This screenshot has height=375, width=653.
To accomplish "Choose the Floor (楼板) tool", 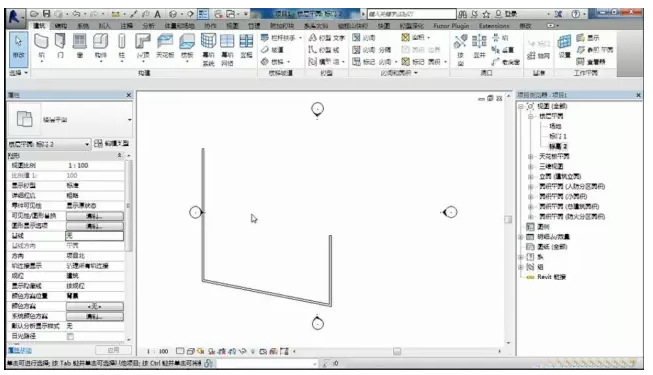I will 187,48.
